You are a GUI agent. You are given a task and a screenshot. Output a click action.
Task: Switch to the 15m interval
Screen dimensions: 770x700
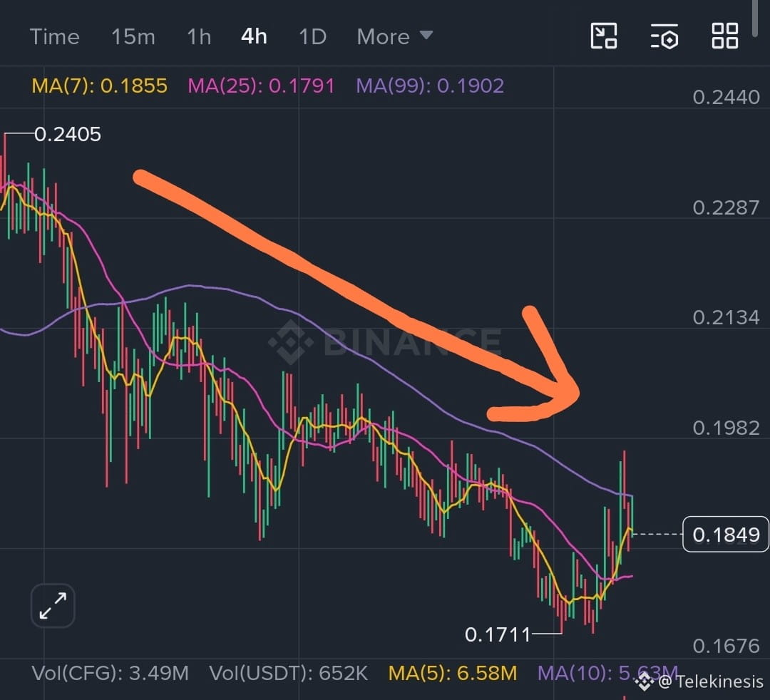[x=133, y=37]
